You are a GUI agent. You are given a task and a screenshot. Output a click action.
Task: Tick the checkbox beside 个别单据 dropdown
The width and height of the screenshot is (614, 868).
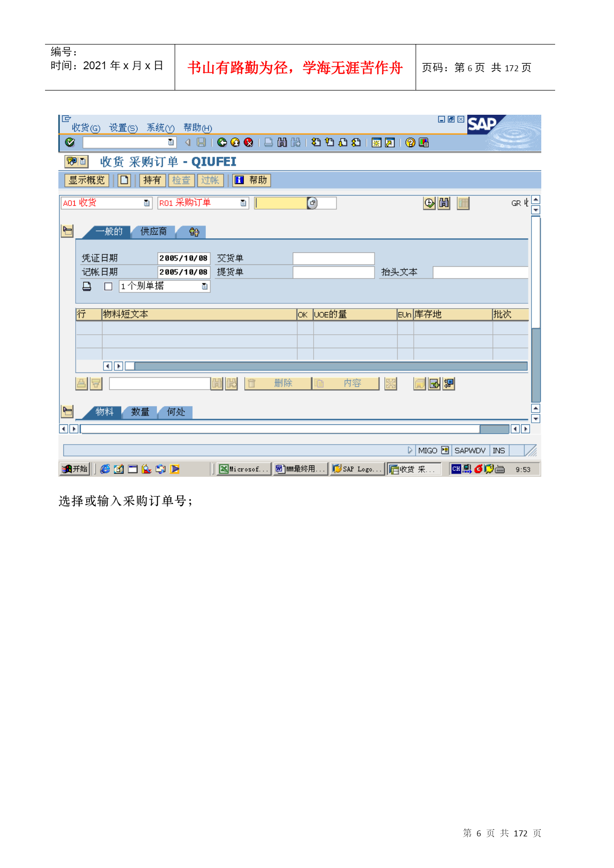tap(108, 286)
